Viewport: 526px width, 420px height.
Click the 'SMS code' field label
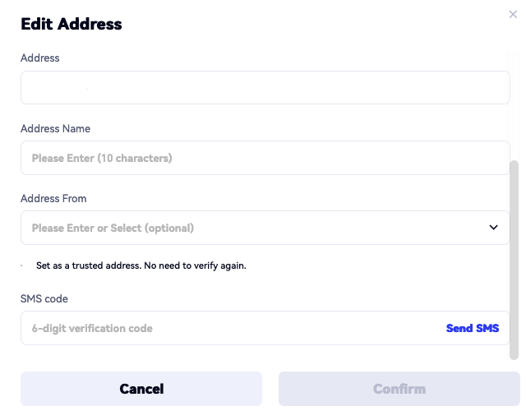click(44, 298)
